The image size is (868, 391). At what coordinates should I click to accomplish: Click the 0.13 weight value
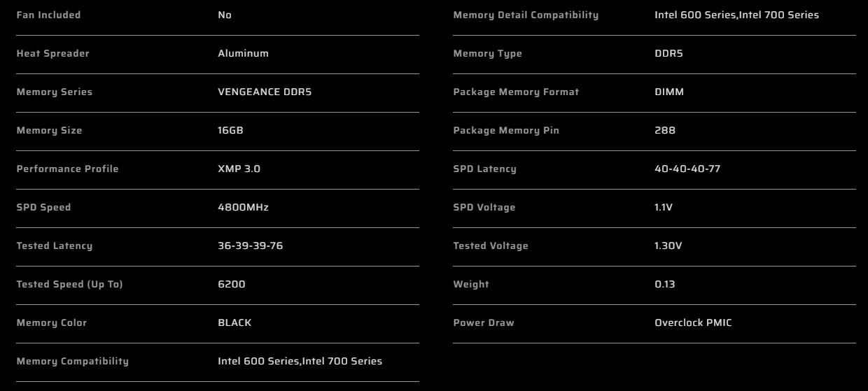[x=665, y=284]
